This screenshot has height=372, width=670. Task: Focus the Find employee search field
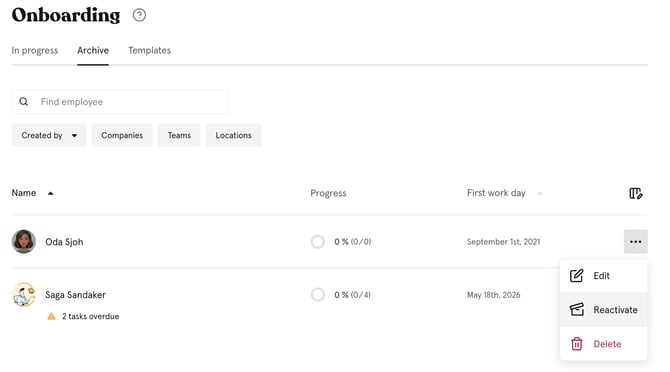tap(120, 102)
